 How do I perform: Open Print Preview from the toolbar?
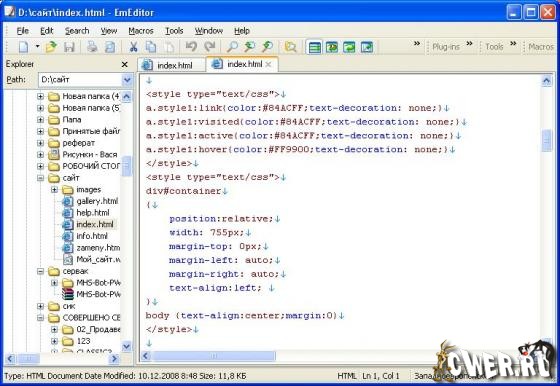[x=110, y=47]
